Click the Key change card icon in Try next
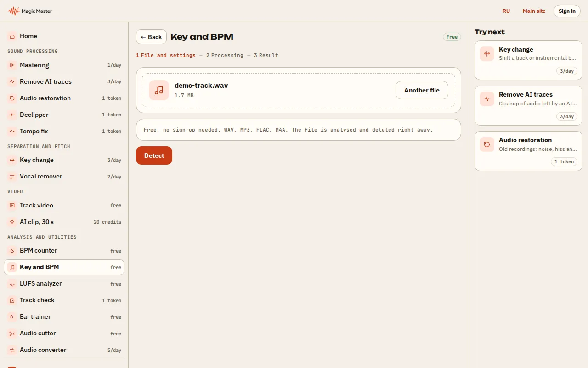 click(487, 54)
